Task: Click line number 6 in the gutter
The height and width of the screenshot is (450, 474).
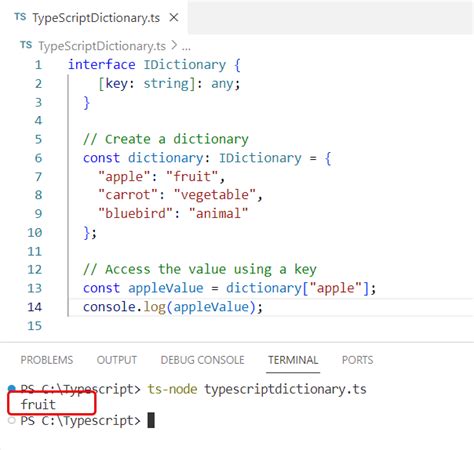Action: [38, 158]
